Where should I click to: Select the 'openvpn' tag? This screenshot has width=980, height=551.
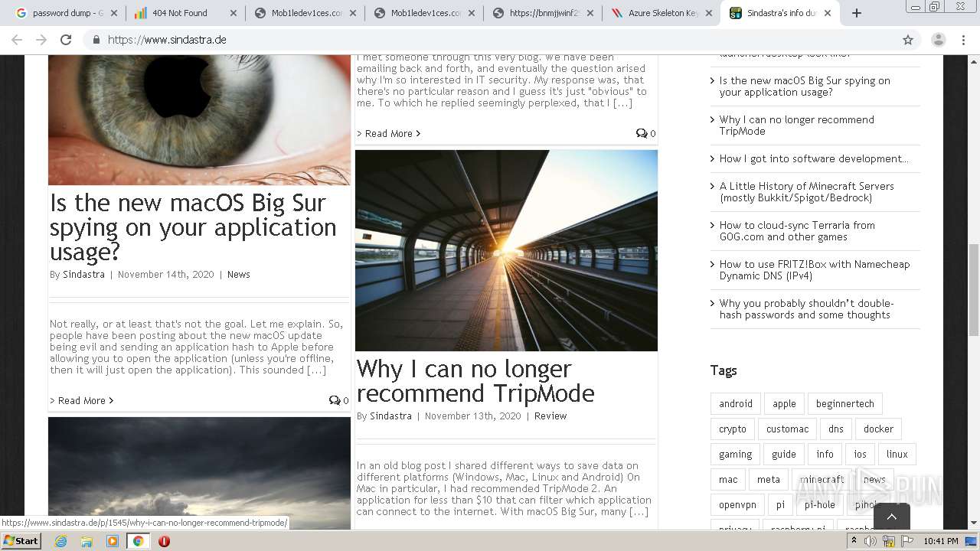tap(737, 504)
